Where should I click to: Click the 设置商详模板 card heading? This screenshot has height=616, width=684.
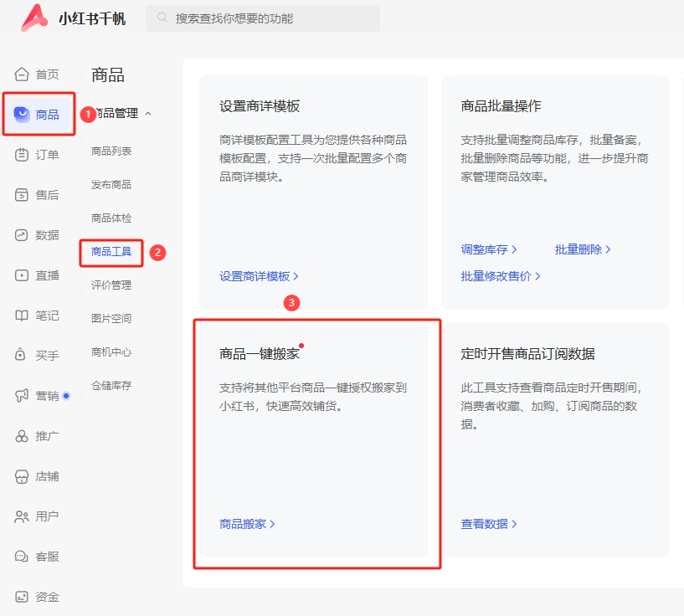260,106
